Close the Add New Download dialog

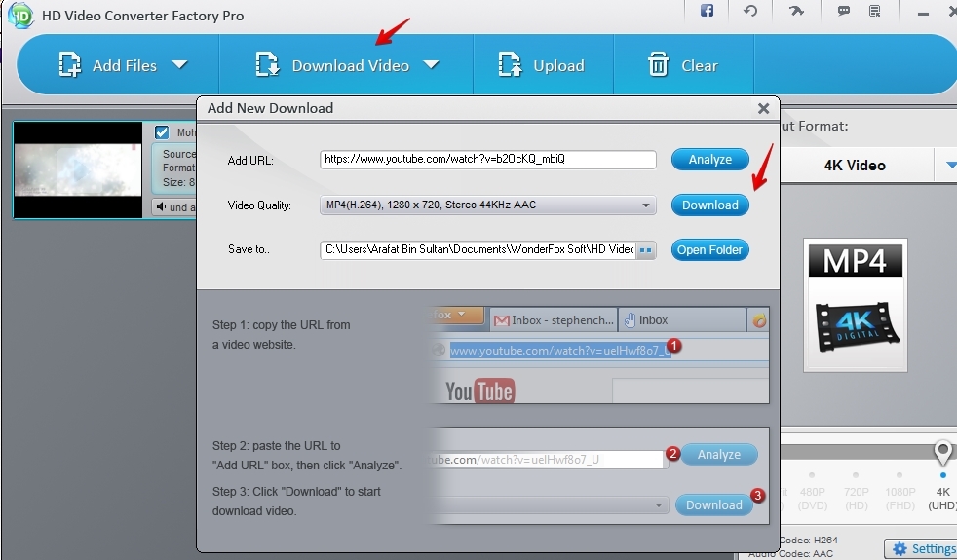(x=763, y=108)
